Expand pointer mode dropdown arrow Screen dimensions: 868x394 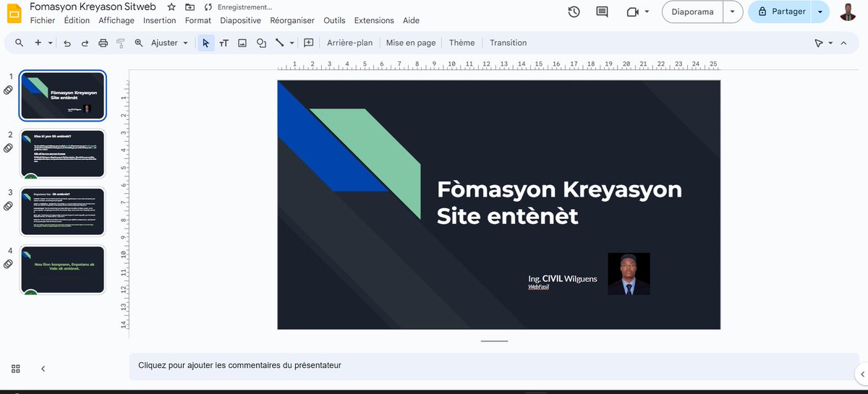[831, 43]
